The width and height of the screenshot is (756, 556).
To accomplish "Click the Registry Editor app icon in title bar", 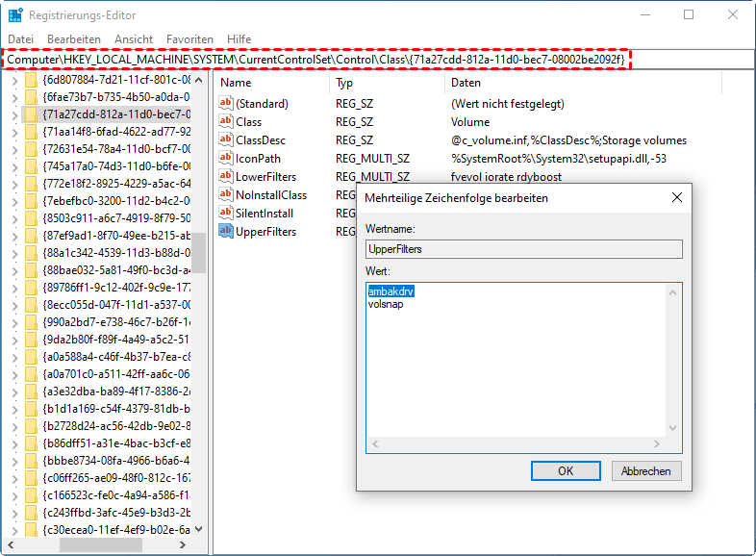I will [15, 15].
